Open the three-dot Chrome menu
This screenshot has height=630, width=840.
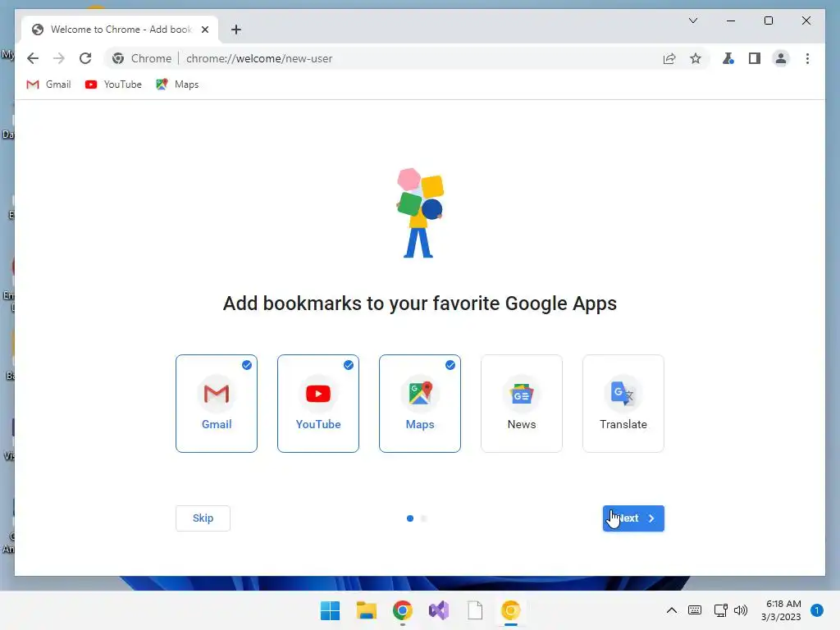coord(807,58)
